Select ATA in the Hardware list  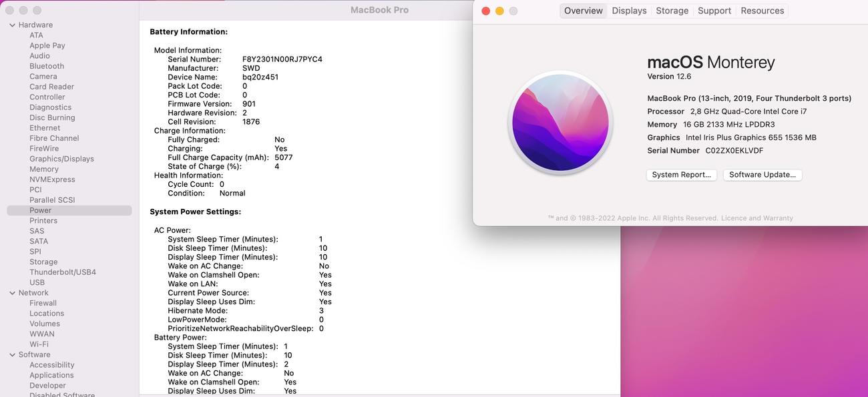coord(36,35)
